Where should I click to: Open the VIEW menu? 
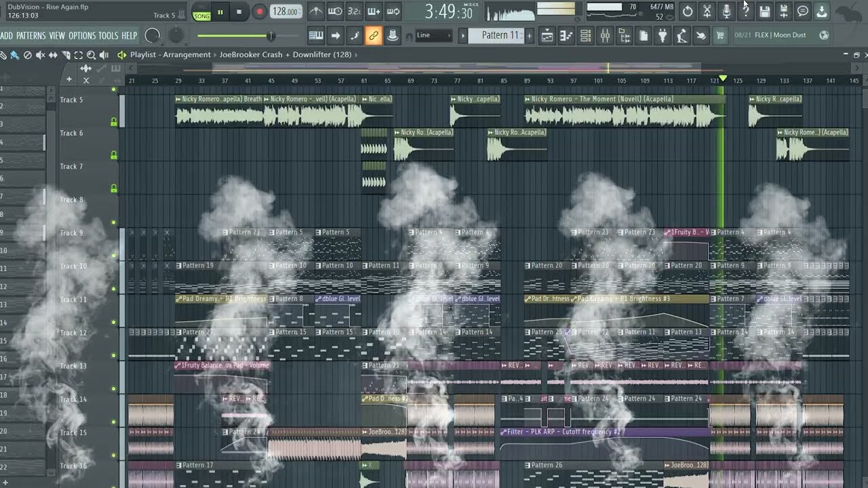click(57, 35)
